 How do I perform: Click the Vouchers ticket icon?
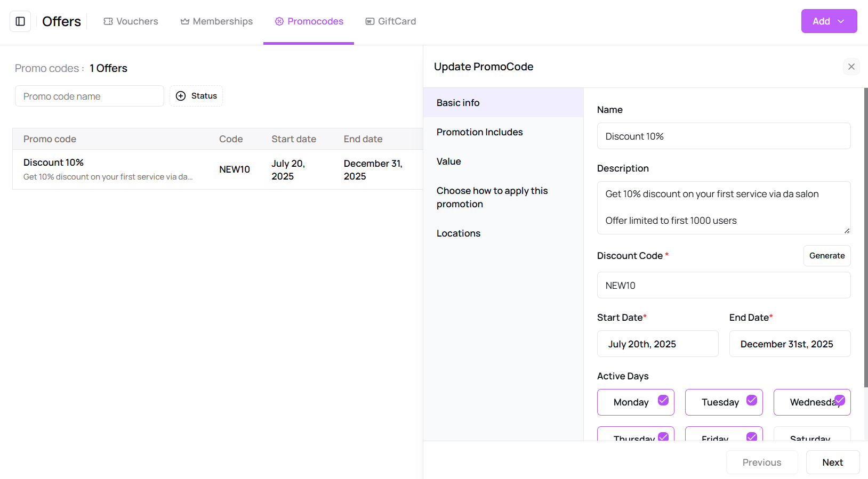(x=108, y=21)
